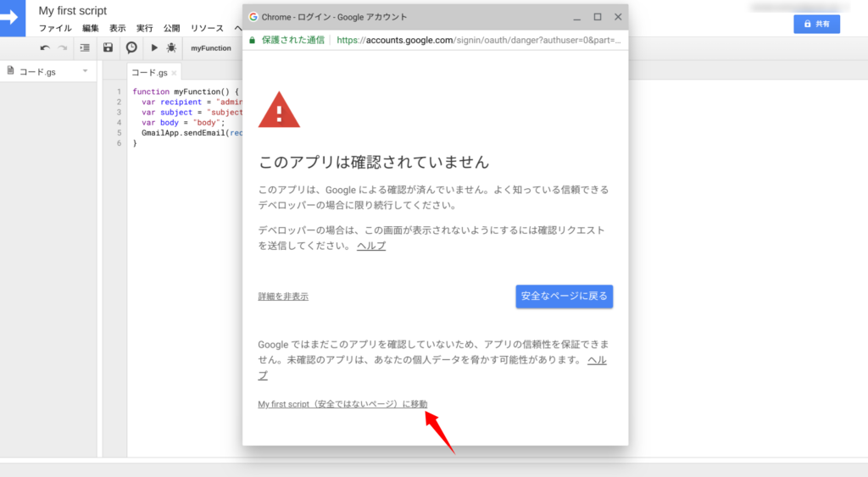Viewport: 868px width, 477px height.
Task: Open the 実行 menu
Action: point(145,28)
